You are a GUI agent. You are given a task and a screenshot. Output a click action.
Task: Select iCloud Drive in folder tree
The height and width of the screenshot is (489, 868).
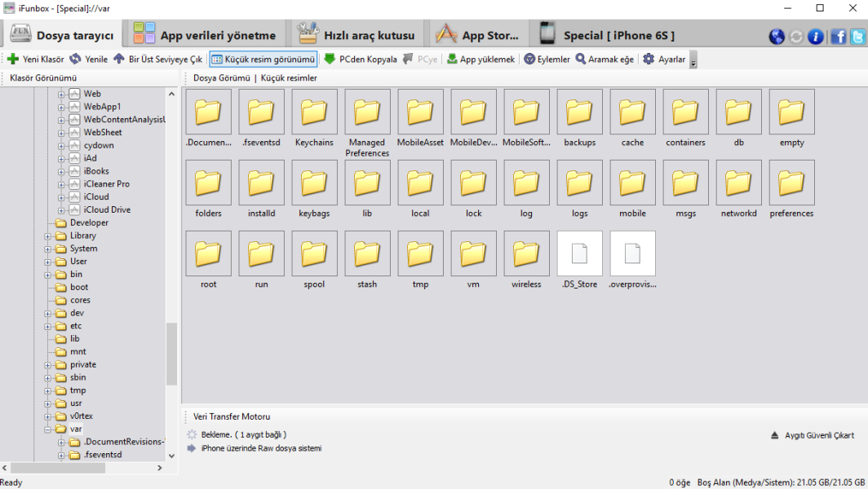click(x=107, y=209)
